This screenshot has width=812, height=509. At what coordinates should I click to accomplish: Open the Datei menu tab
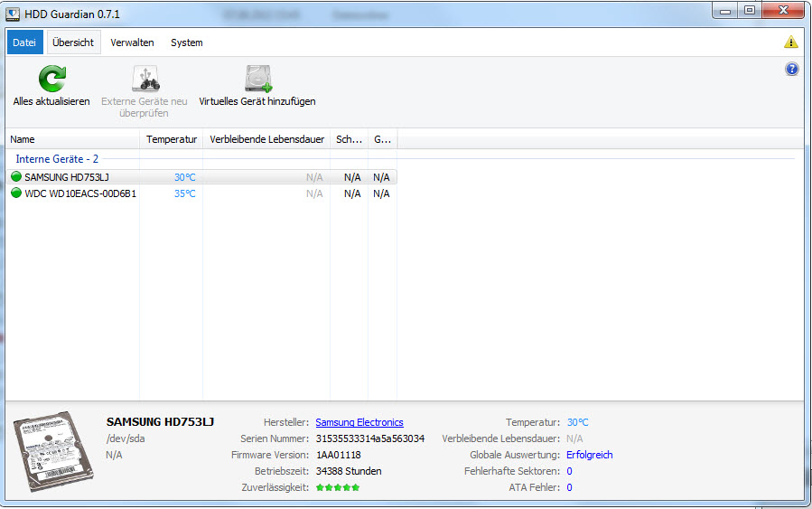tap(24, 42)
